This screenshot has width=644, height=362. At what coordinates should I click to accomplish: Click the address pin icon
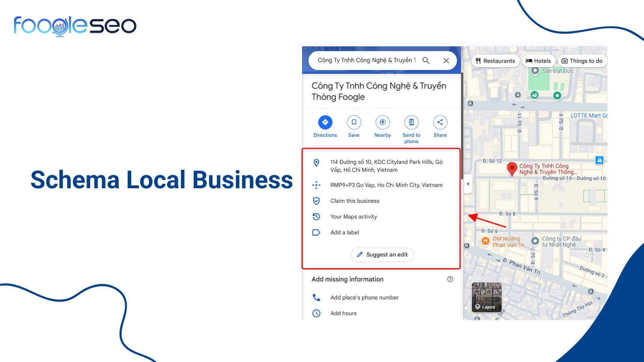[316, 162]
